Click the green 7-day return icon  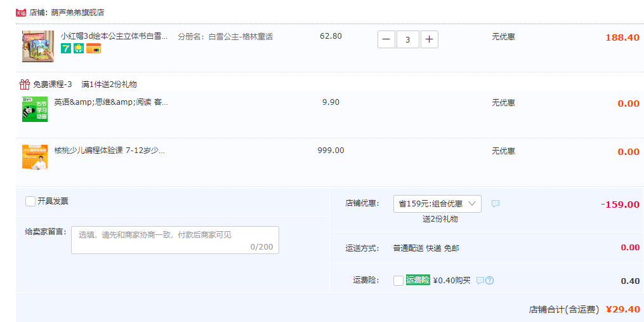pyautogui.click(x=66, y=48)
